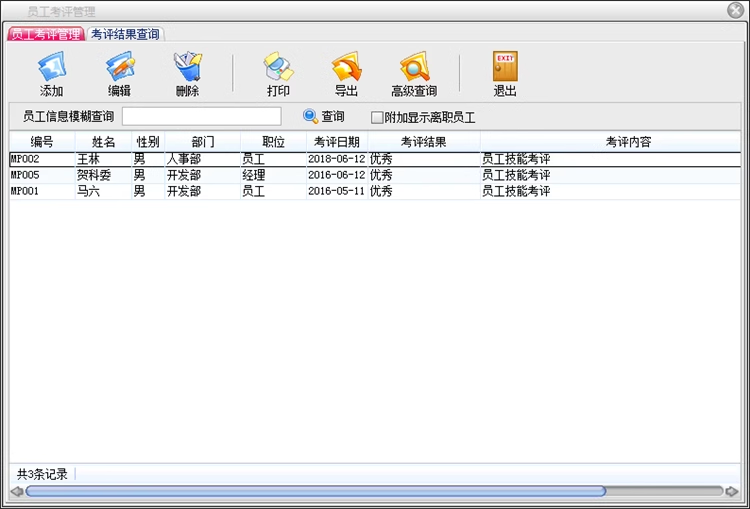Viewport: 750px width, 509px height.
Task: Click the 删除 (Delete) trash icon
Action: (x=188, y=66)
